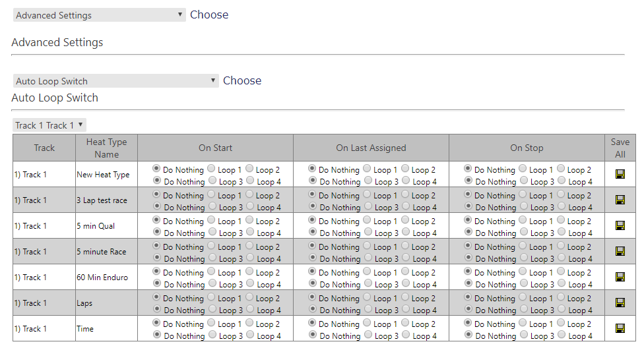Save the Time heat type row
Image resolution: width=644 pixels, height=352 pixels.
point(620,328)
